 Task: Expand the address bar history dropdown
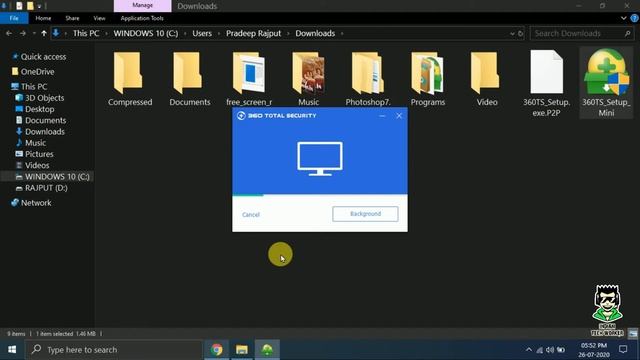coord(512,34)
